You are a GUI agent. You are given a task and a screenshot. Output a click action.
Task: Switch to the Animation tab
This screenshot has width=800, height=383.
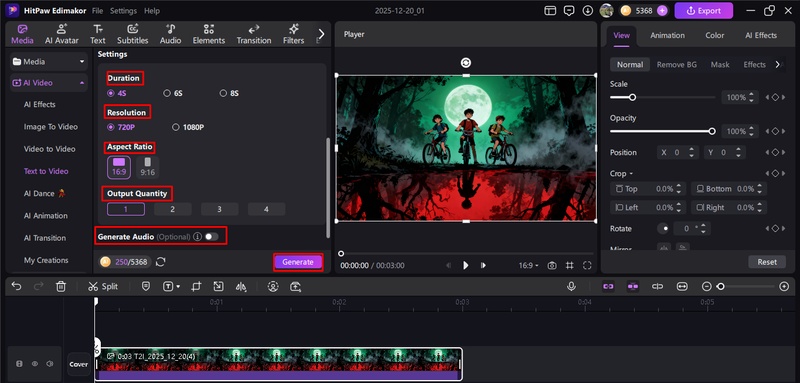(x=667, y=35)
